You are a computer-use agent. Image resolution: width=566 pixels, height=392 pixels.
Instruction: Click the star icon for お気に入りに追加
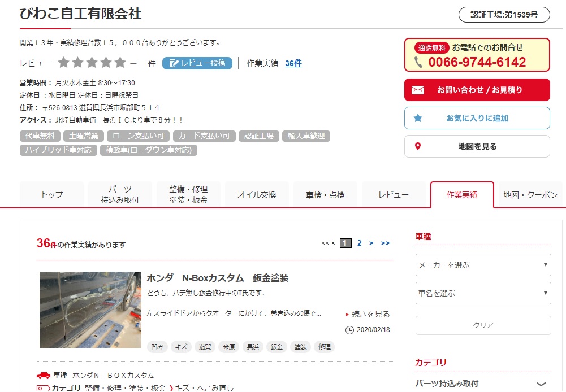click(x=418, y=118)
